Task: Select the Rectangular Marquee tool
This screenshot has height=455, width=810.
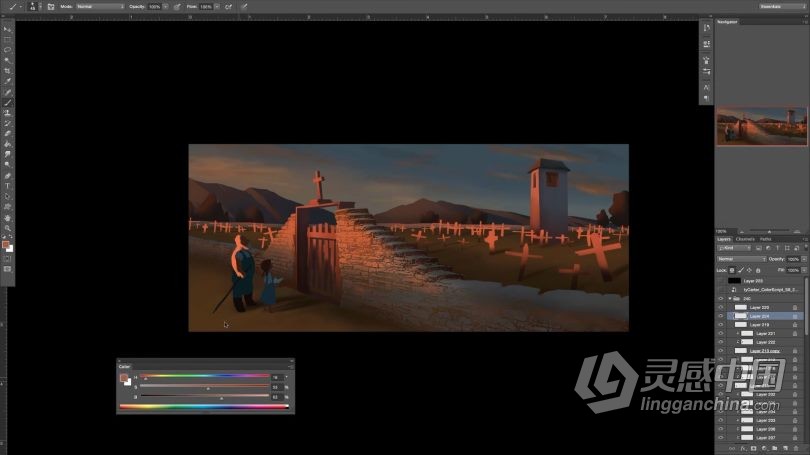Action: point(7,39)
